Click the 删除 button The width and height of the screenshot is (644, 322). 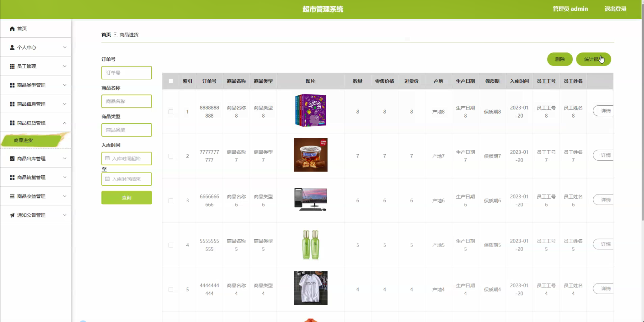tap(560, 59)
